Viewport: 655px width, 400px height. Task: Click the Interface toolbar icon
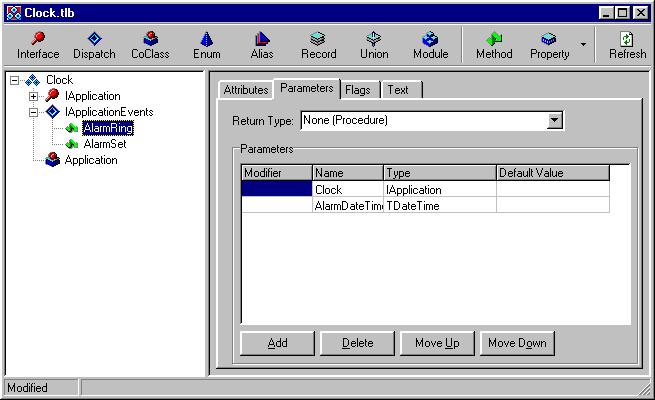pyautogui.click(x=38, y=45)
